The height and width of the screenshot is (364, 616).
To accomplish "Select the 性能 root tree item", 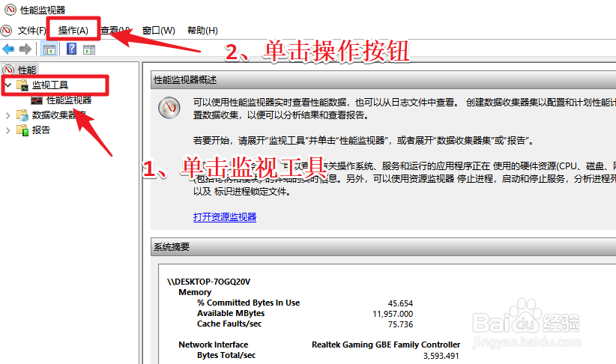I will [x=27, y=70].
